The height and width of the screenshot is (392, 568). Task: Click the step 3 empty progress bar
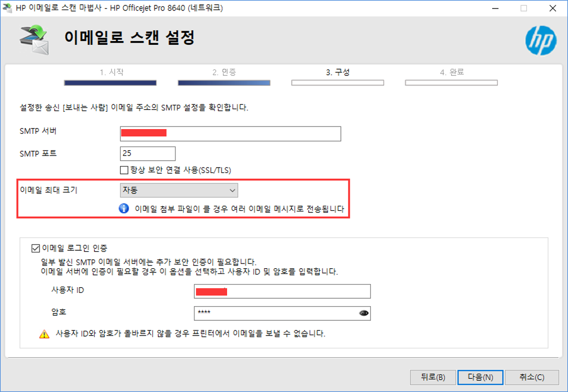pyautogui.click(x=338, y=83)
